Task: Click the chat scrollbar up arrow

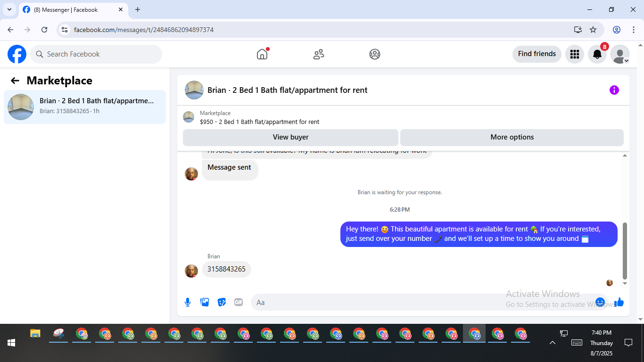Action: point(625,155)
